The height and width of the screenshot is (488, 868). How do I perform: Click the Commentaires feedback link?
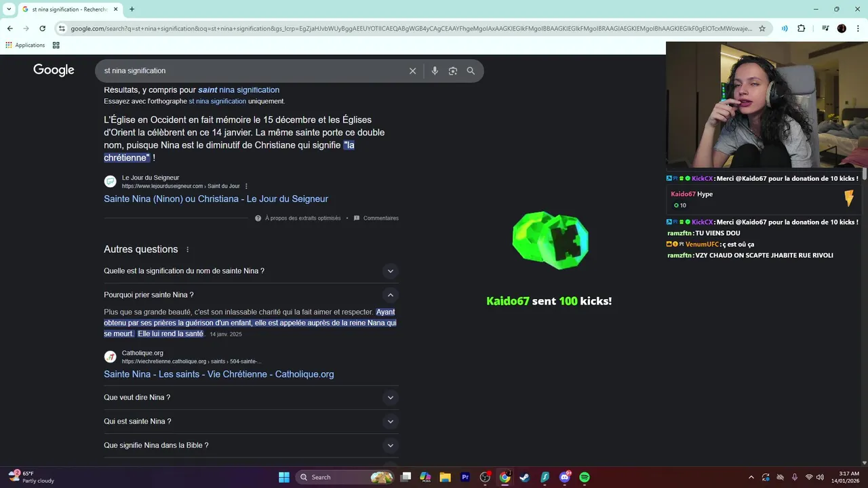pyautogui.click(x=376, y=218)
